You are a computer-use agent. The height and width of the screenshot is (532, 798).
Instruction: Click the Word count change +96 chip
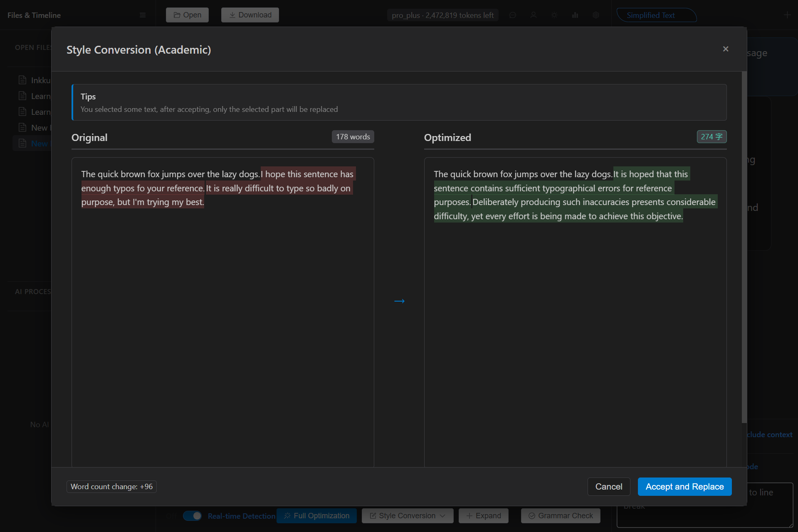111,486
